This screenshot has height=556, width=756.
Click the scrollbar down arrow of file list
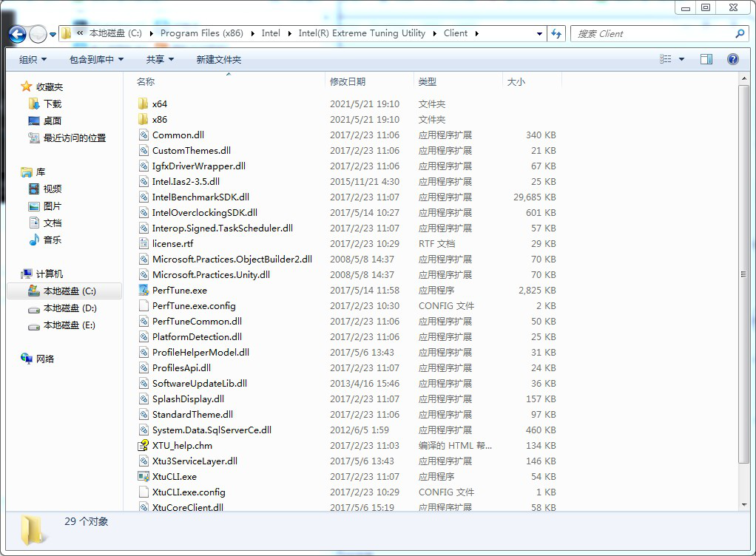tap(743, 504)
